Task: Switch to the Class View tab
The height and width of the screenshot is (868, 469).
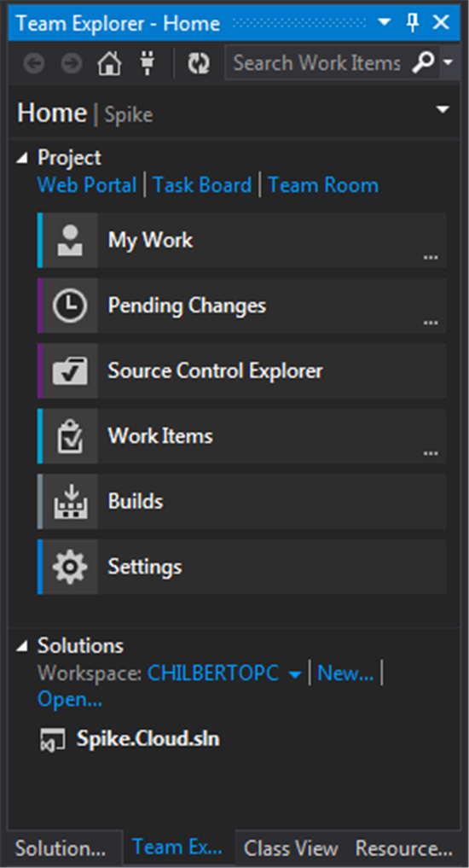Action: [291, 848]
